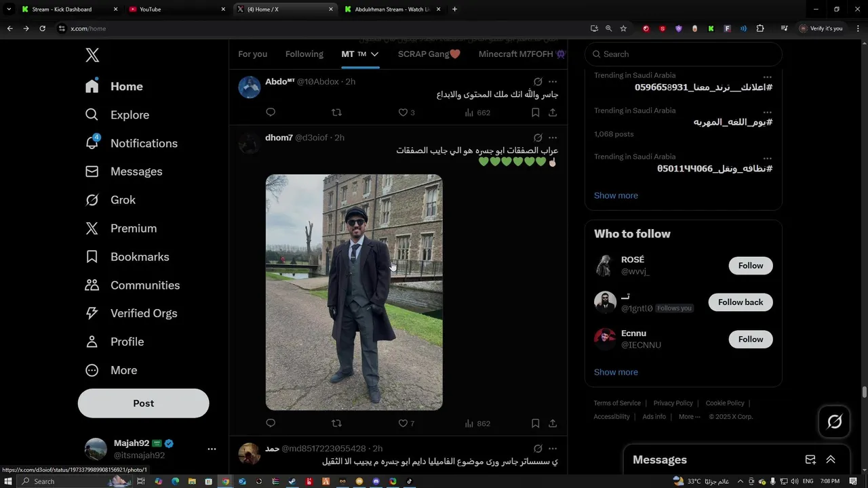Share the dhom7 photo post
Screen dimensions: 868x488
(553, 423)
